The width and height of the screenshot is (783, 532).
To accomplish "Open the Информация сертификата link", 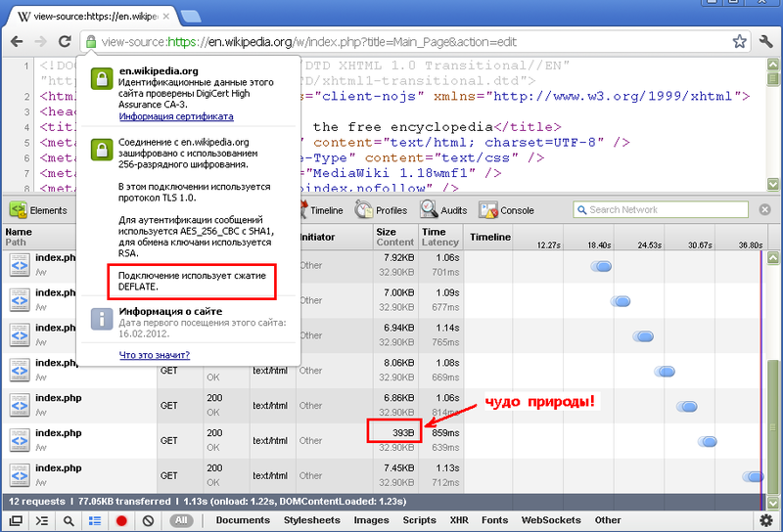I will point(176,116).
